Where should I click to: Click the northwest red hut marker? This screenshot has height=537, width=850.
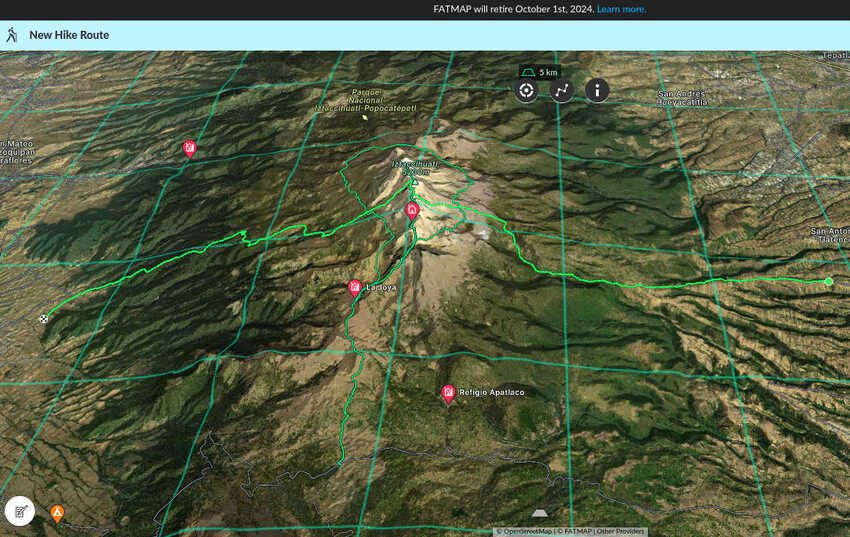[x=189, y=149]
